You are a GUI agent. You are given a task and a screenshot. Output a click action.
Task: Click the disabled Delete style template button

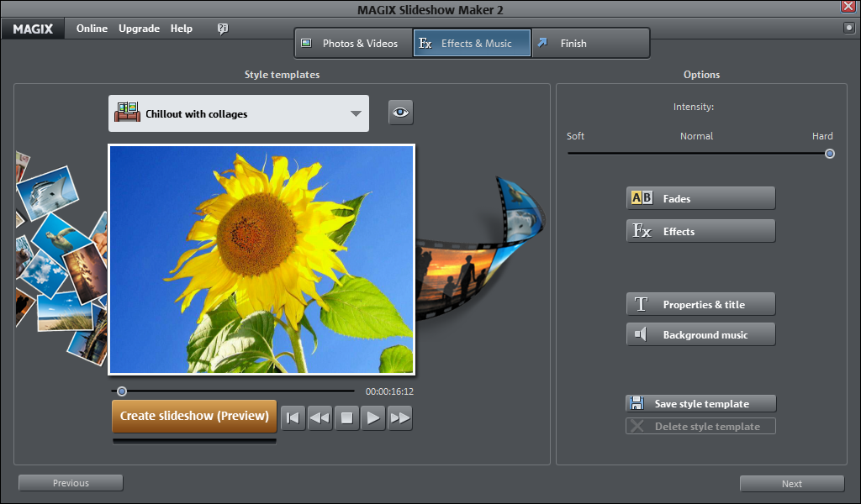(700, 426)
